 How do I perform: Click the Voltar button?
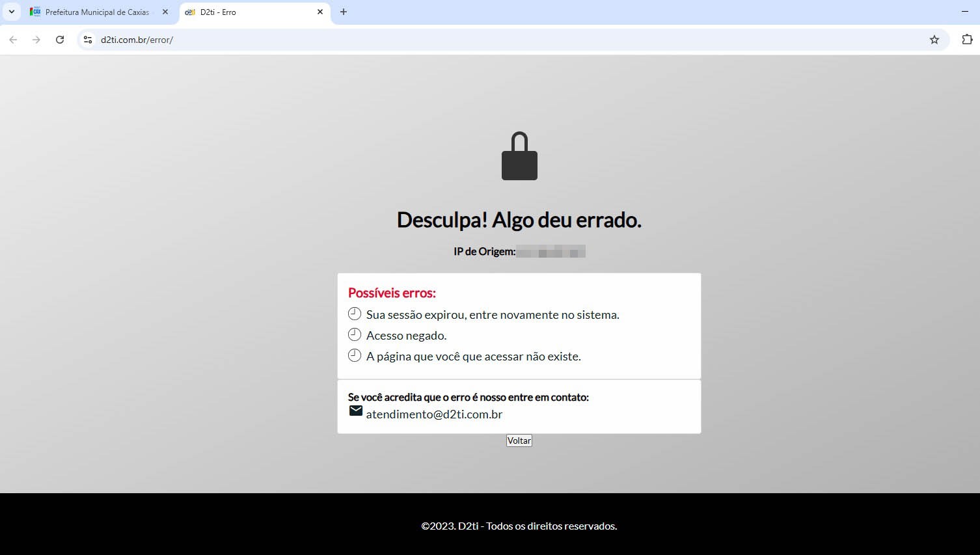[x=519, y=440]
